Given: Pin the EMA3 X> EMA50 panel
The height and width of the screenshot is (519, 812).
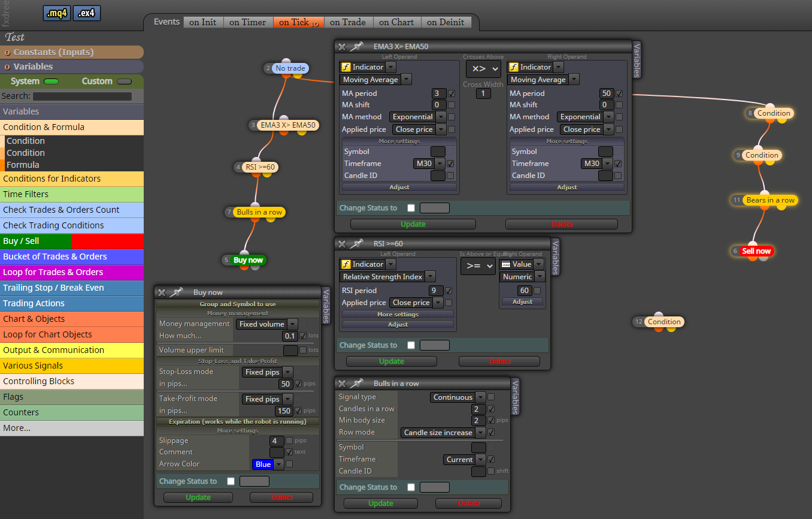Looking at the screenshot, I should coord(357,46).
